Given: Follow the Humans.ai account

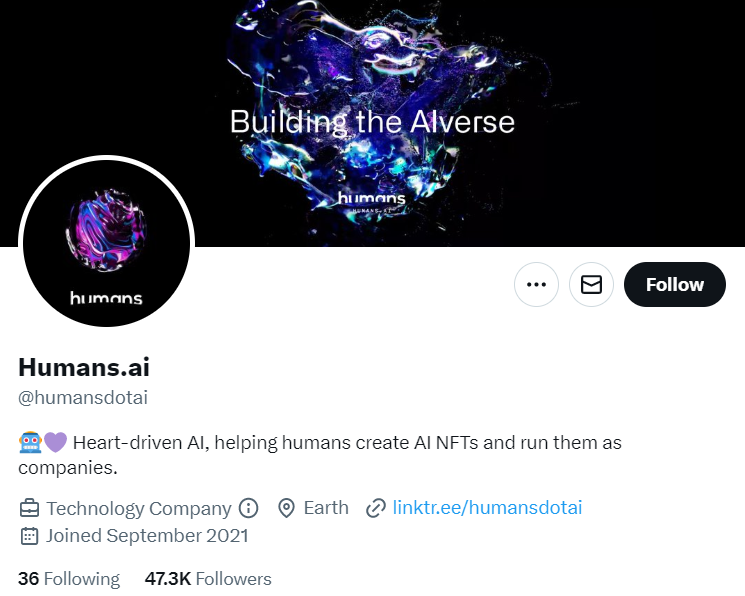Looking at the screenshot, I should click(x=675, y=284).
